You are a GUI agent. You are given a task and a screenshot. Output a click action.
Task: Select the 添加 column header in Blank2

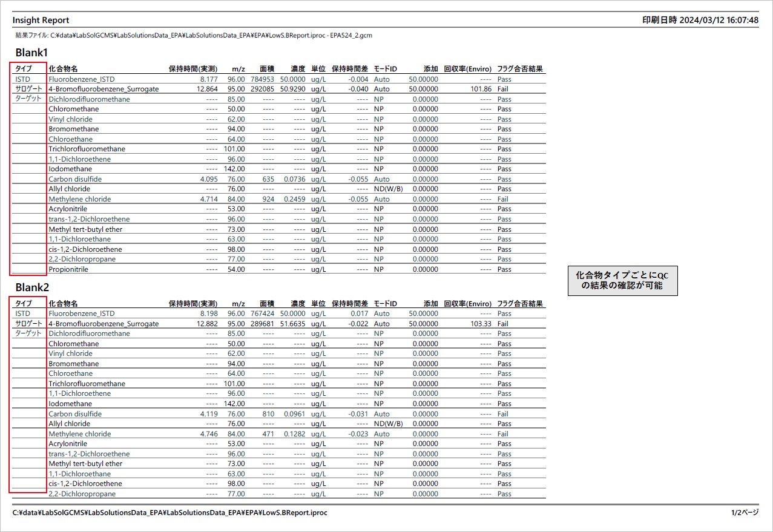click(430, 304)
